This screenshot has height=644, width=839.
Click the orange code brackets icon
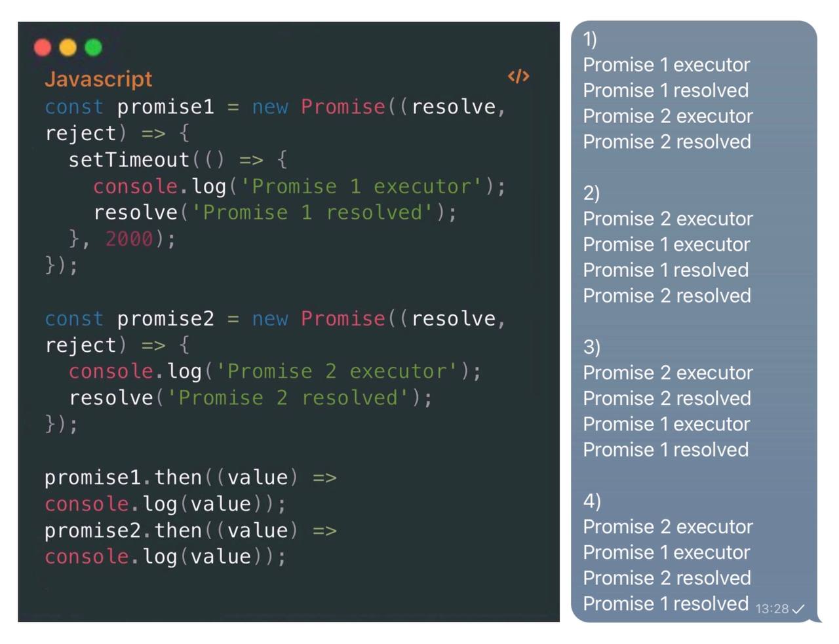pyautogui.click(x=518, y=76)
